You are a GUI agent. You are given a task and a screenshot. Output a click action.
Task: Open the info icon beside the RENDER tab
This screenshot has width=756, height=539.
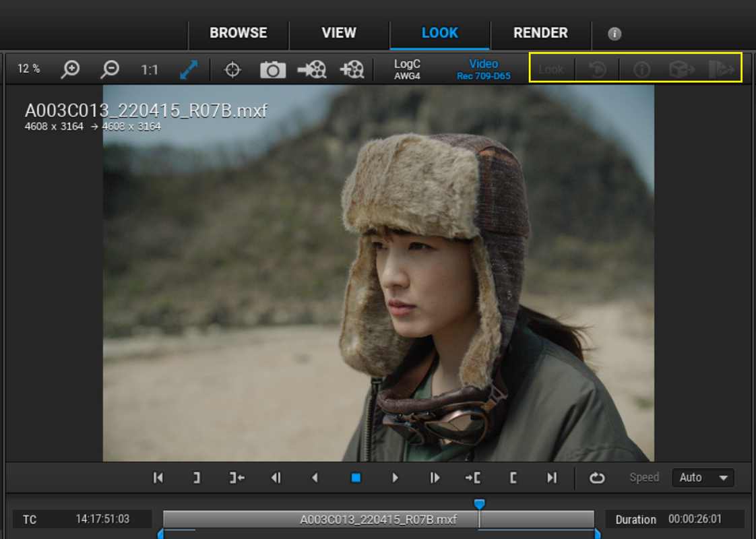point(615,34)
